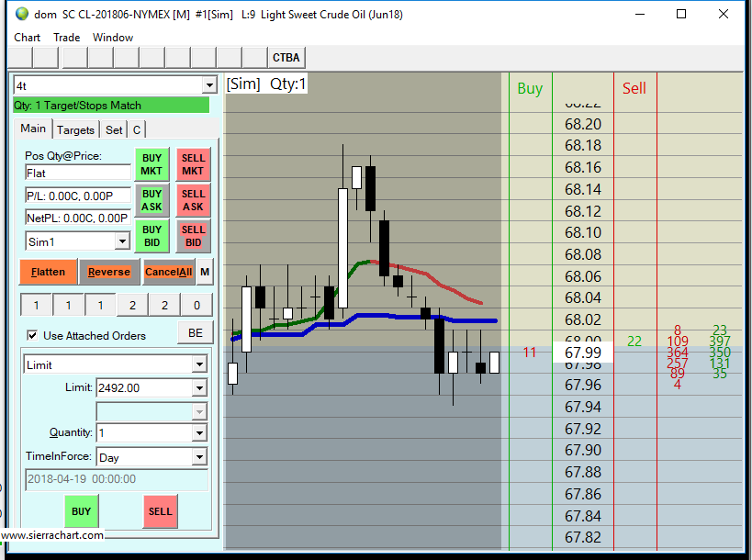Click the www.sierrachart.com link

(x=51, y=535)
